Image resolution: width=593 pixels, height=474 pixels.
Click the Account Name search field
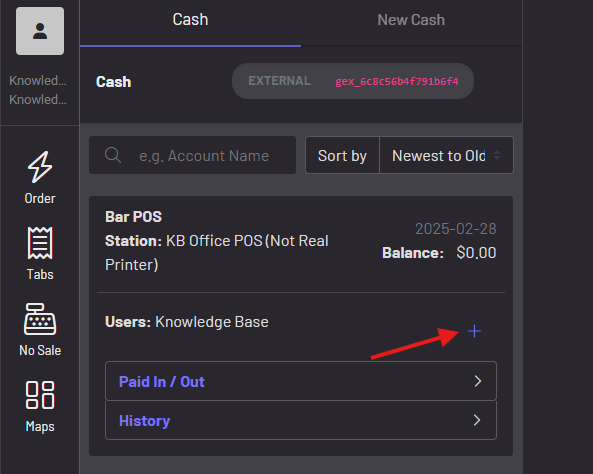[x=192, y=155]
